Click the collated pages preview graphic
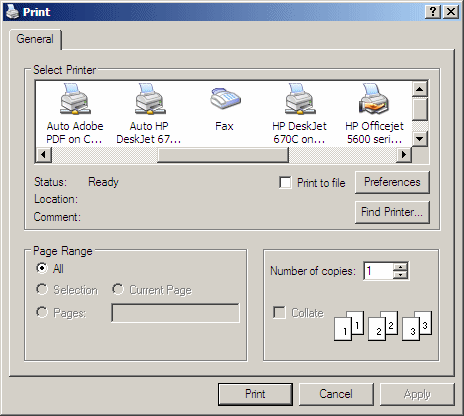This screenshot has height=416, width=464. (x=383, y=326)
